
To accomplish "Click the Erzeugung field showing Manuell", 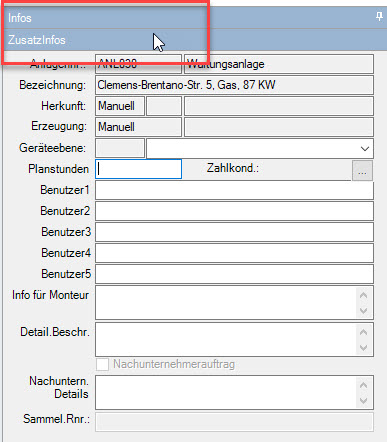I will (x=139, y=127).
